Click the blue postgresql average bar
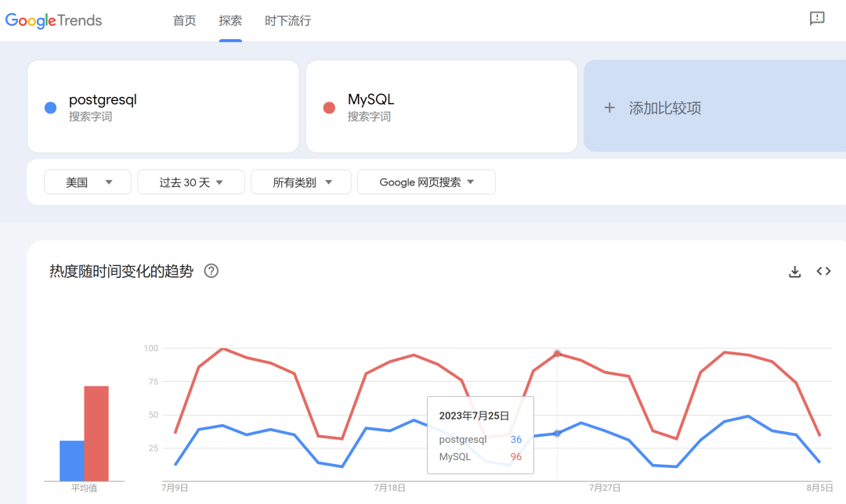 tap(72, 461)
